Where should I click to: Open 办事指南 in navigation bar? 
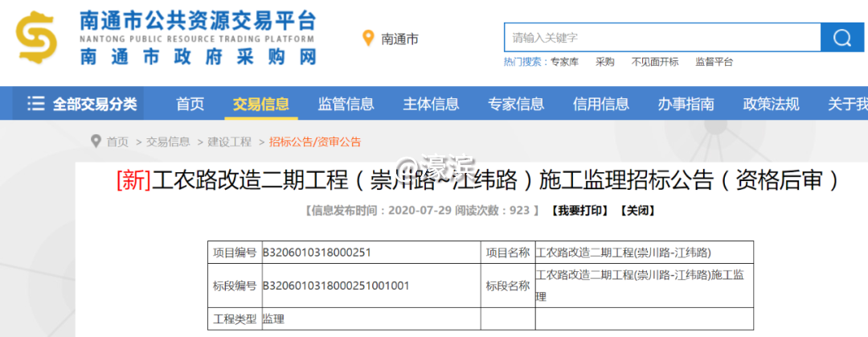coord(686,104)
